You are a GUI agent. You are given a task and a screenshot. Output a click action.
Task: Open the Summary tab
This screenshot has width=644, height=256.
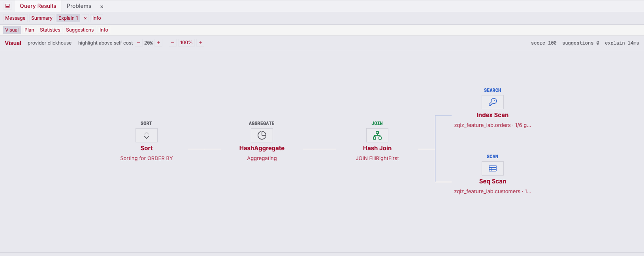42,18
